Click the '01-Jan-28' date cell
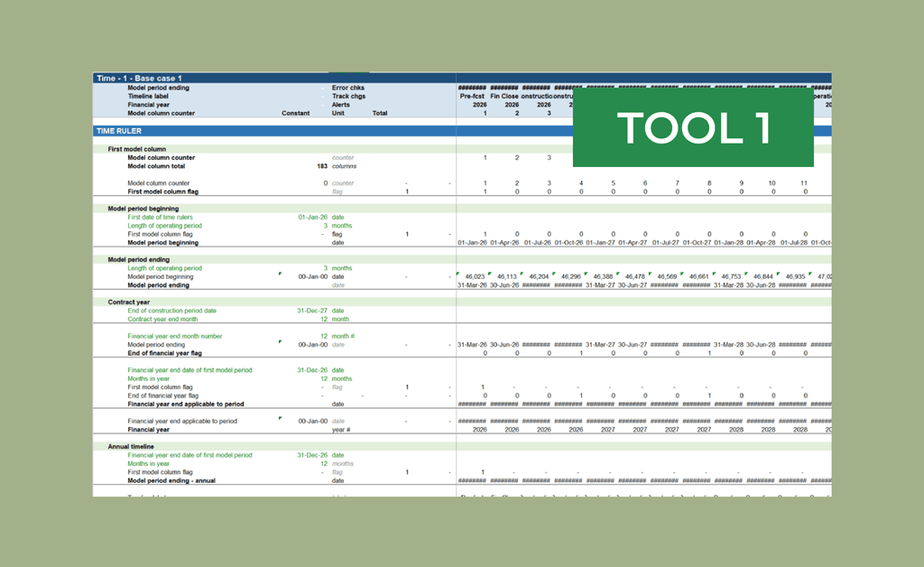Viewport: 924px width, 567px height. [728, 243]
